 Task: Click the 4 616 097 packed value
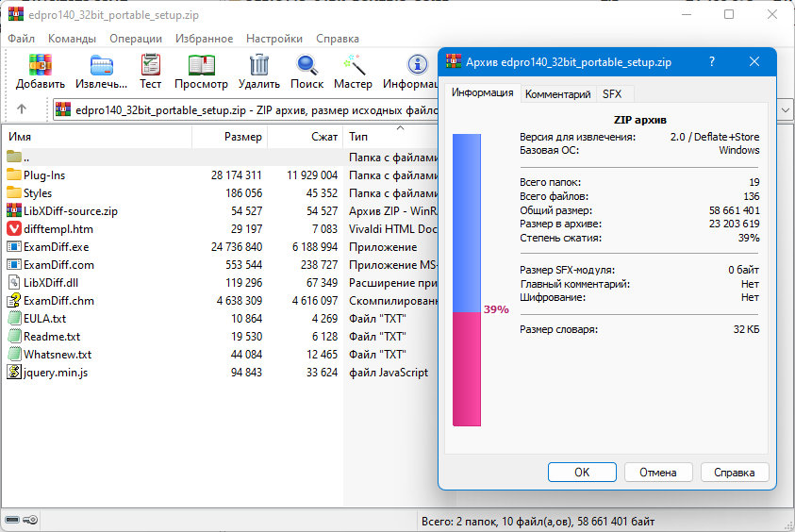point(315,301)
